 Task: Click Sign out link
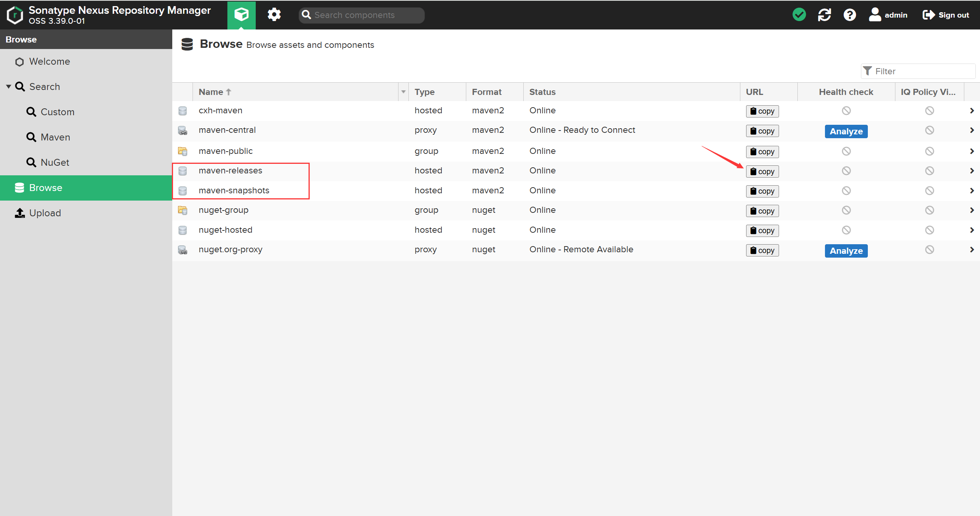pos(946,15)
